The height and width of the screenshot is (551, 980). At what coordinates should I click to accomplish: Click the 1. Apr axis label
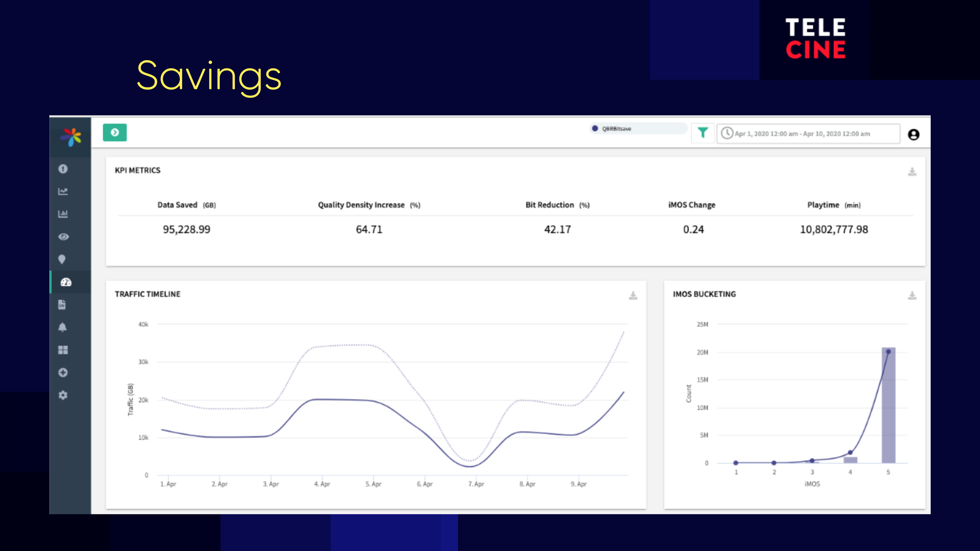168,484
